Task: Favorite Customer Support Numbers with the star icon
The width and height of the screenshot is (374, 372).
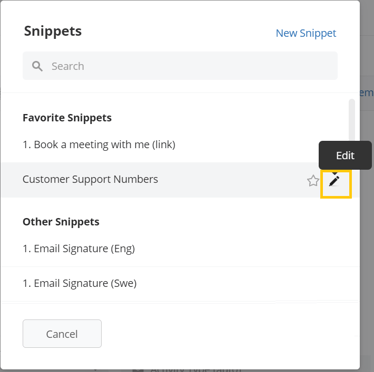Action: point(313,181)
